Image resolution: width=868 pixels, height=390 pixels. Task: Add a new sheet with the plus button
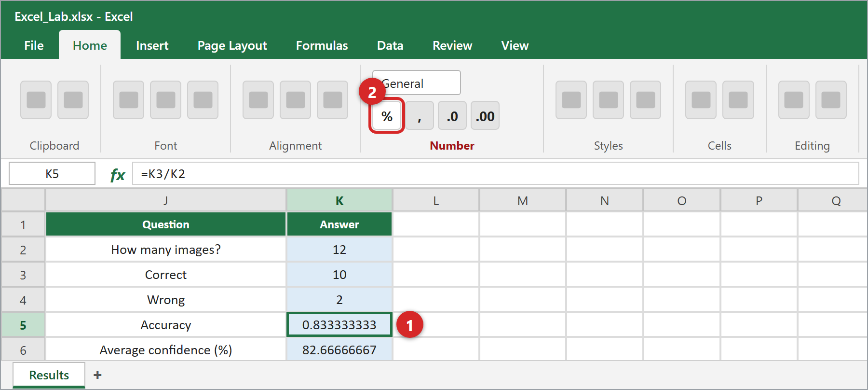coord(97,375)
